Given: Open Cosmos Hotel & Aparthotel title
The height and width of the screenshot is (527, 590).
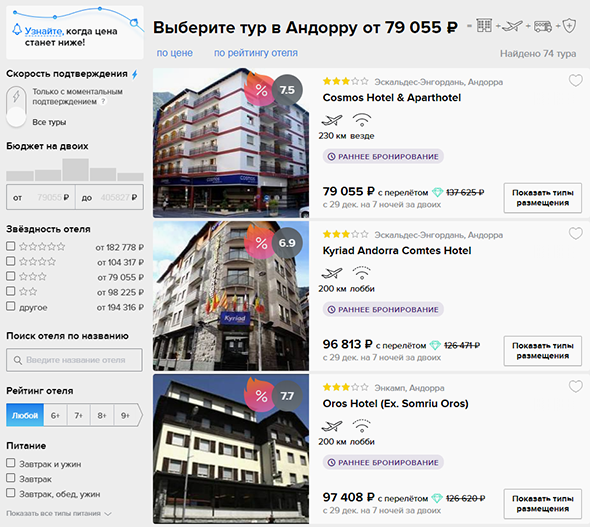Looking at the screenshot, I should pos(392,98).
